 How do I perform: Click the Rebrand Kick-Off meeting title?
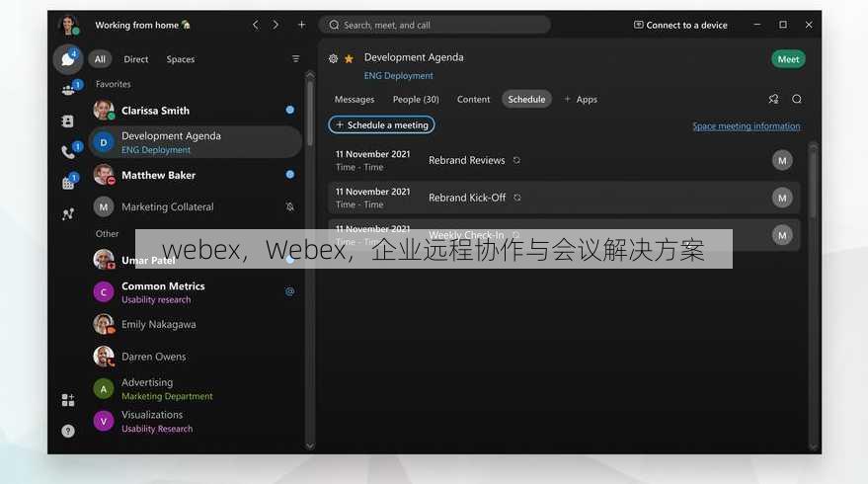pyautogui.click(x=467, y=198)
